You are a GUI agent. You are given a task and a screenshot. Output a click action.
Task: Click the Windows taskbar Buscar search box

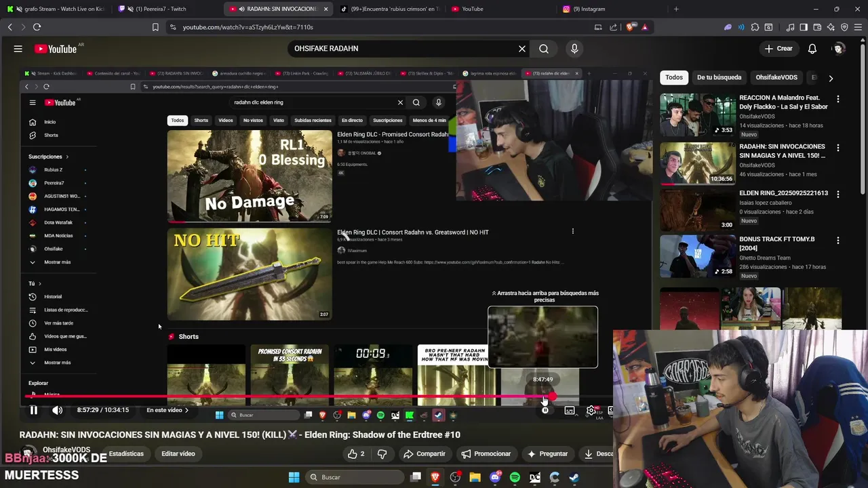click(355, 477)
